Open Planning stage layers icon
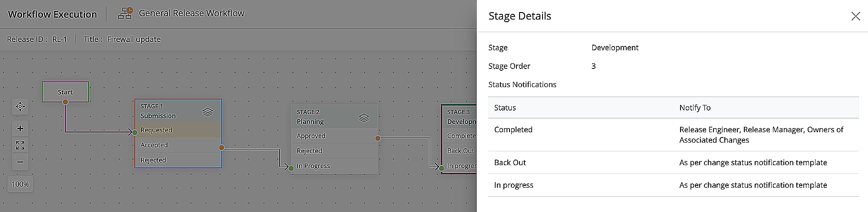The height and width of the screenshot is (212, 868). [364, 117]
